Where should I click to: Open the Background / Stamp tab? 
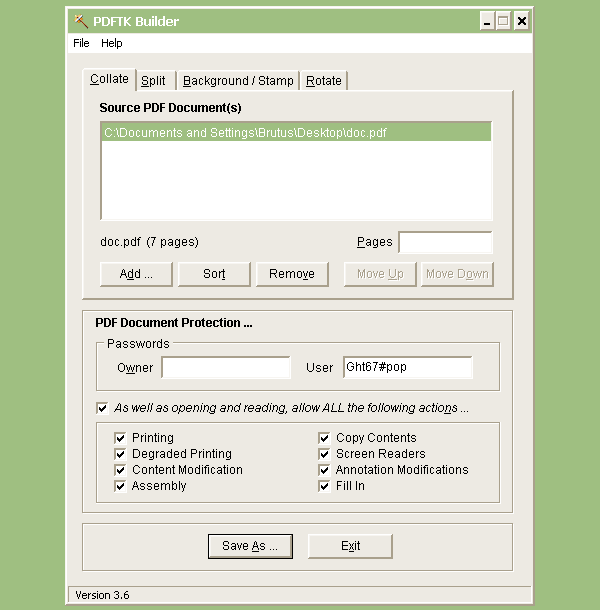238,81
